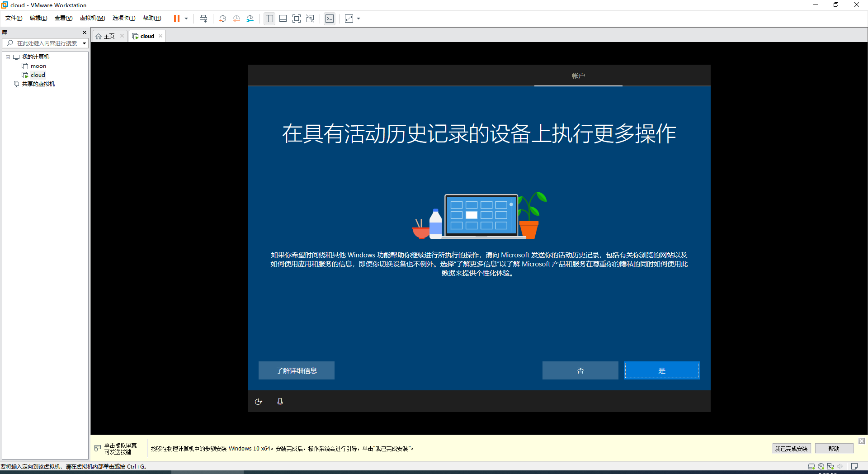Click the sound card status icon
Viewport: 868px width, 474px height.
(x=840, y=466)
